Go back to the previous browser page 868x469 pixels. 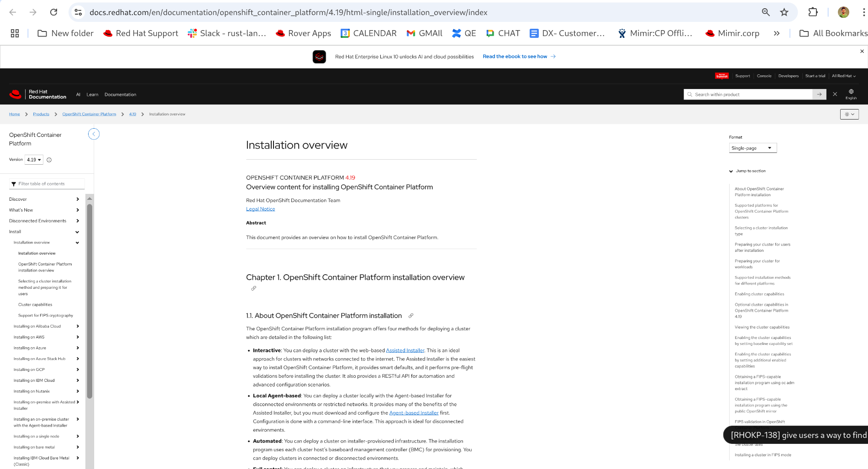[x=13, y=12]
